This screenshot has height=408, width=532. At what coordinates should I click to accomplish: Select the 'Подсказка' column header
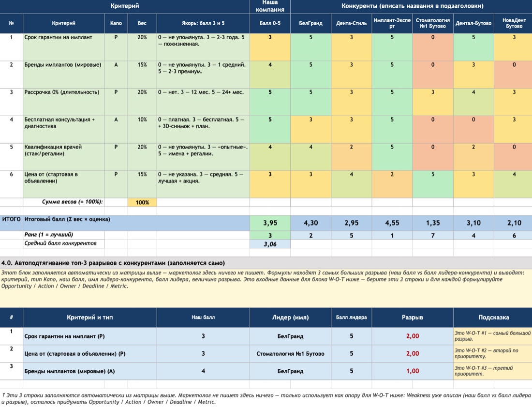click(x=493, y=317)
